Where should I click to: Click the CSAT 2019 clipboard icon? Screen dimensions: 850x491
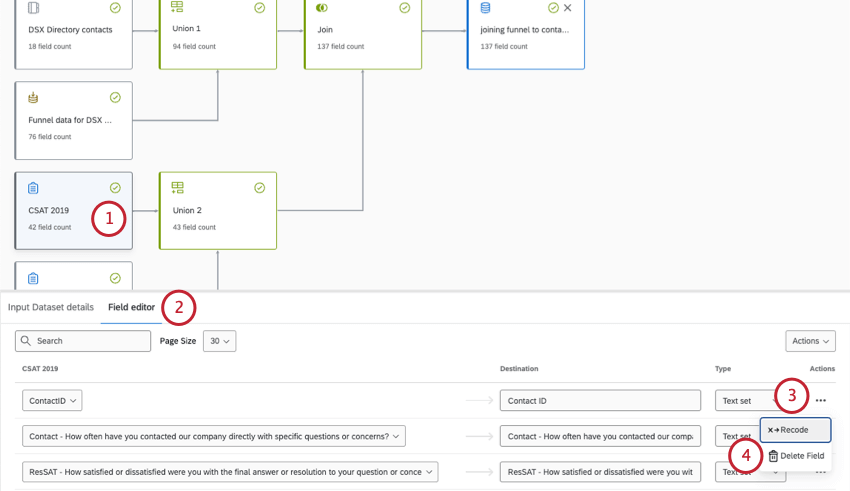[33, 188]
